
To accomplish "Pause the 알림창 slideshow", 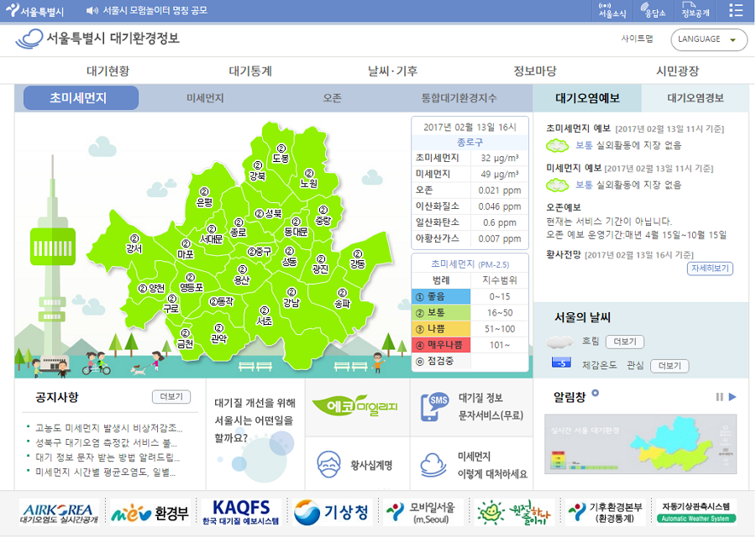I will click(719, 397).
